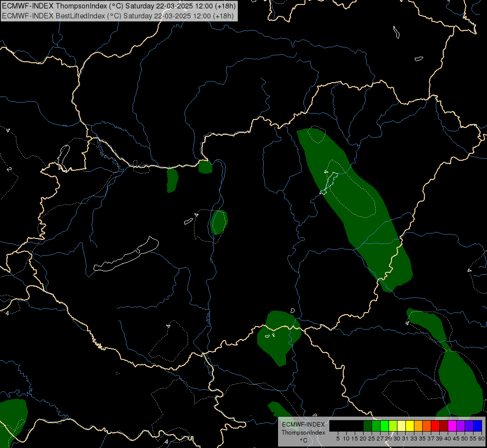487x448 pixels.
Task: Choose the yellow 31–33 legend swatch
Action: click(410, 426)
